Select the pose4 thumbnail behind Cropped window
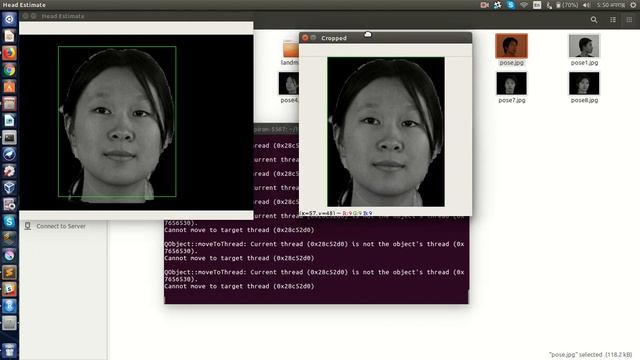 [x=289, y=83]
